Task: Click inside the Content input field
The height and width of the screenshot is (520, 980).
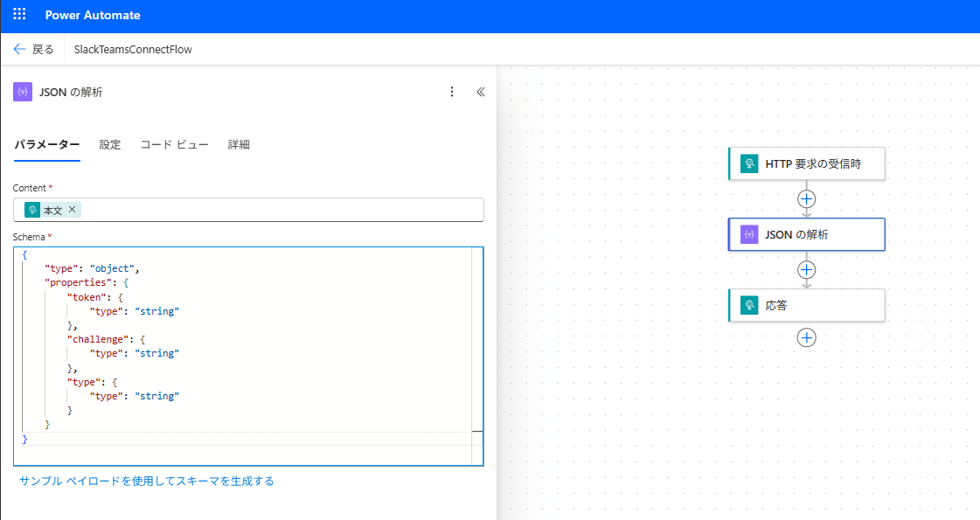Action: coord(249,210)
